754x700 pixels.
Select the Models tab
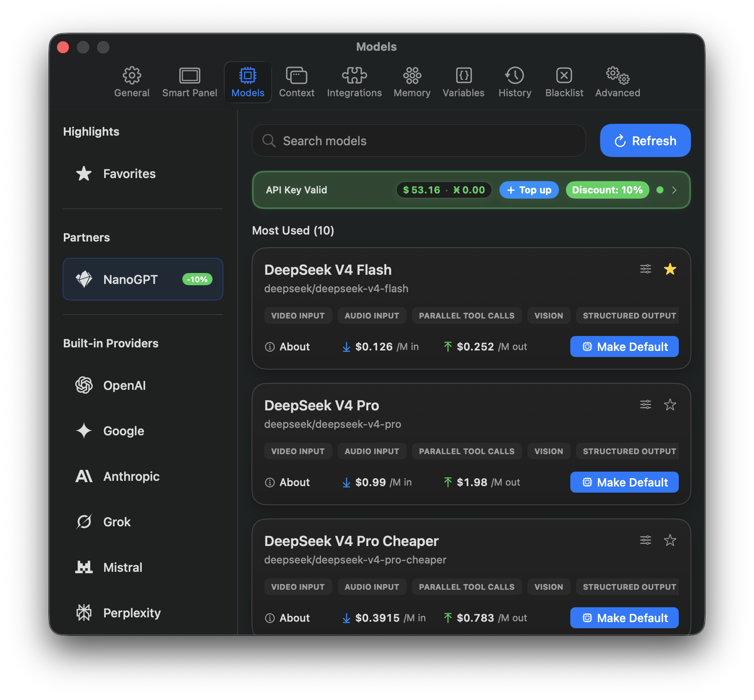click(x=248, y=82)
